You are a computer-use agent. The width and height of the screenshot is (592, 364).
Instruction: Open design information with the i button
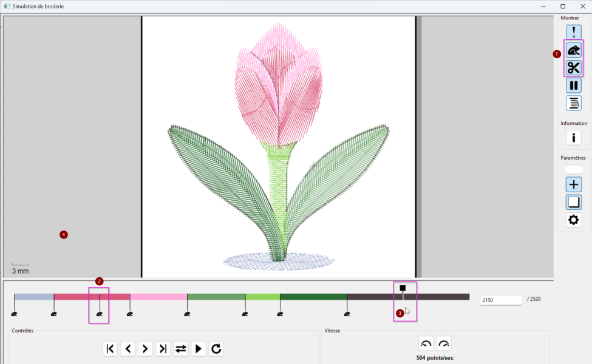(574, 138)
